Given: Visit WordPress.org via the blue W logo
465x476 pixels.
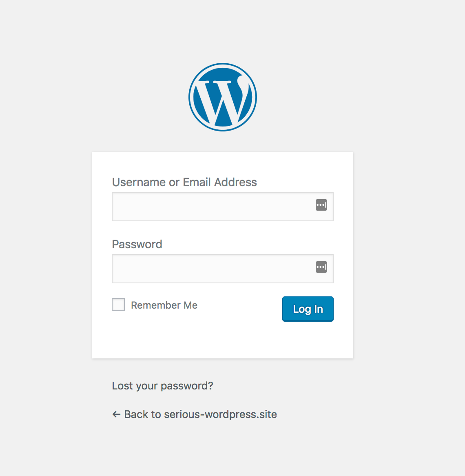Looking at the screenshot, I should pyautogui.click(x=223, y=97).
